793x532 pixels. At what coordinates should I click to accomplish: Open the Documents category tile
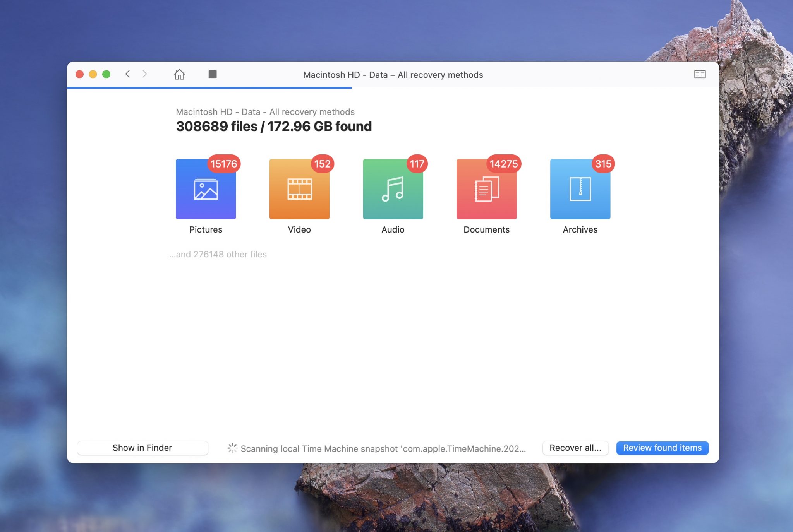(x=486, y=189)
